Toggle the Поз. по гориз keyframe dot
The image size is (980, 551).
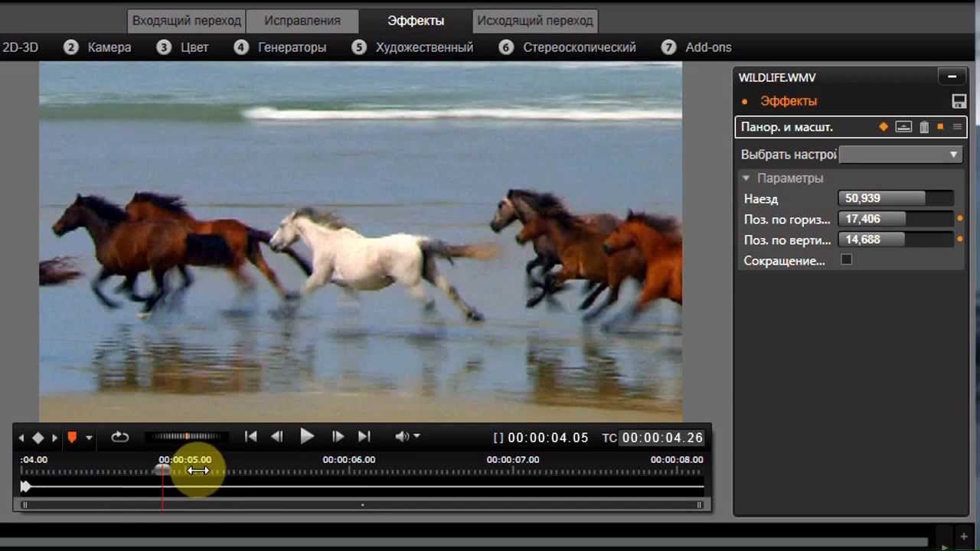[960, 219]
